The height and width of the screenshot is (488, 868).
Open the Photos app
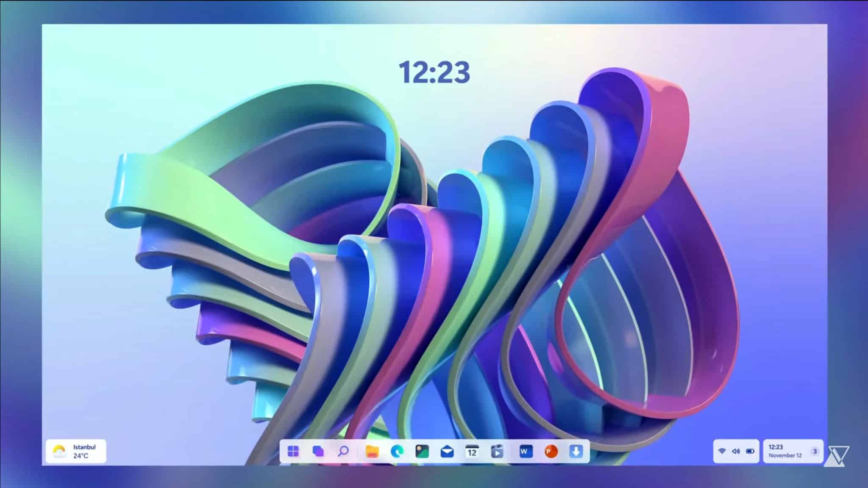click(422, 451)
